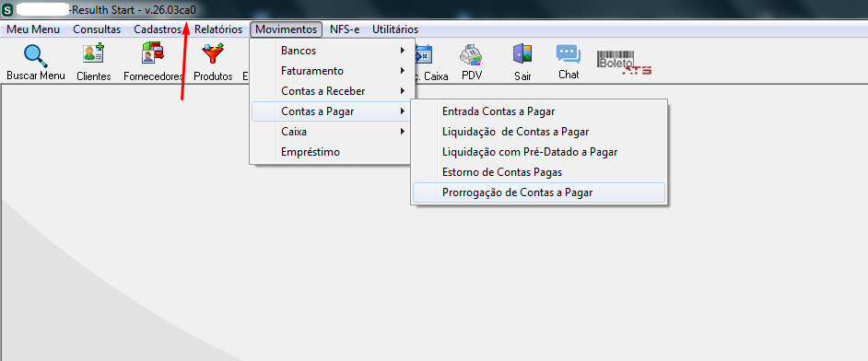This screenshot has width=868, height=361.
Task: Expand the Caixa submenu entry
Action: tap(332, 132)
